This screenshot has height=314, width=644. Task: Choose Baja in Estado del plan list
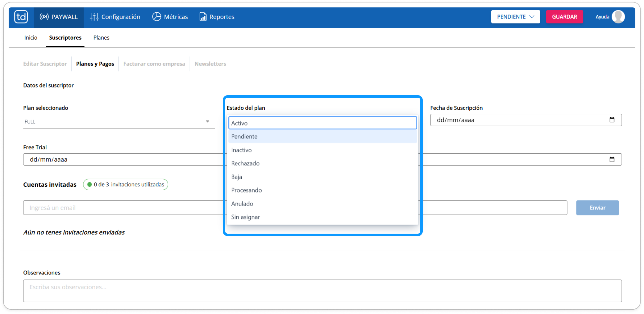pos(322,177)
